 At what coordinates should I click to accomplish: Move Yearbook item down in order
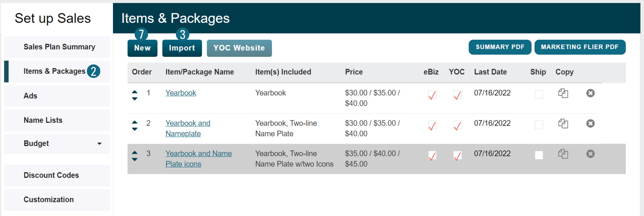(x=135, y=99)
